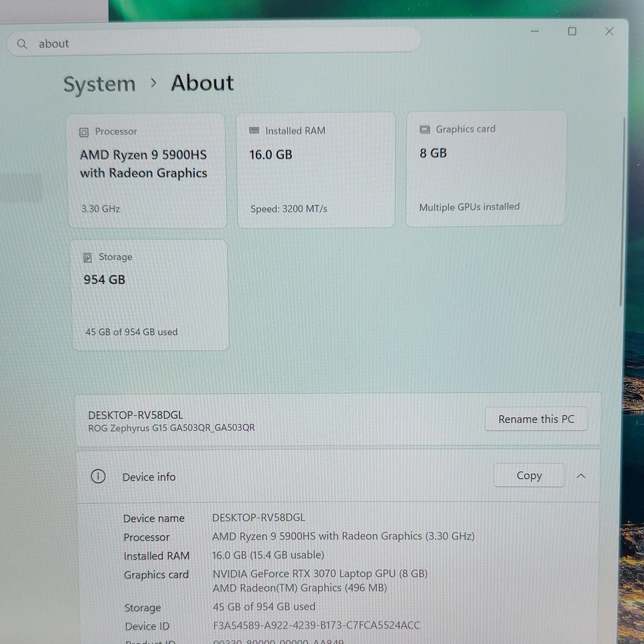This screenshot has width=644, height=644.
Task: Click 'Multiple GPUs installed' text
Action: point(470,207)
